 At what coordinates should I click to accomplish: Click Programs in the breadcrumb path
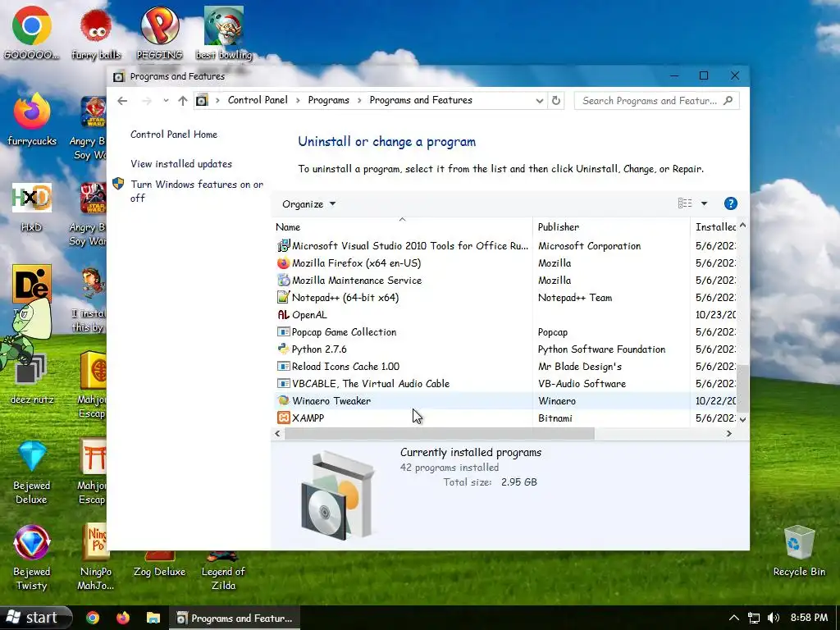coord(328,100)
